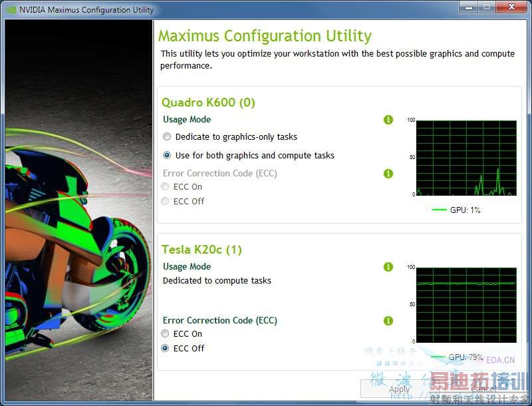Click the Quadro K600 GPU usage graph

pos(466,158)
